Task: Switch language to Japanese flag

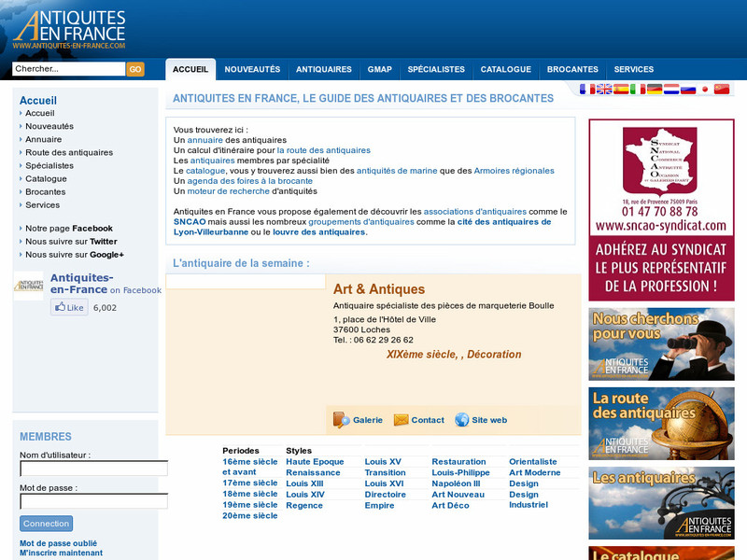Action: tap(705, 89)
